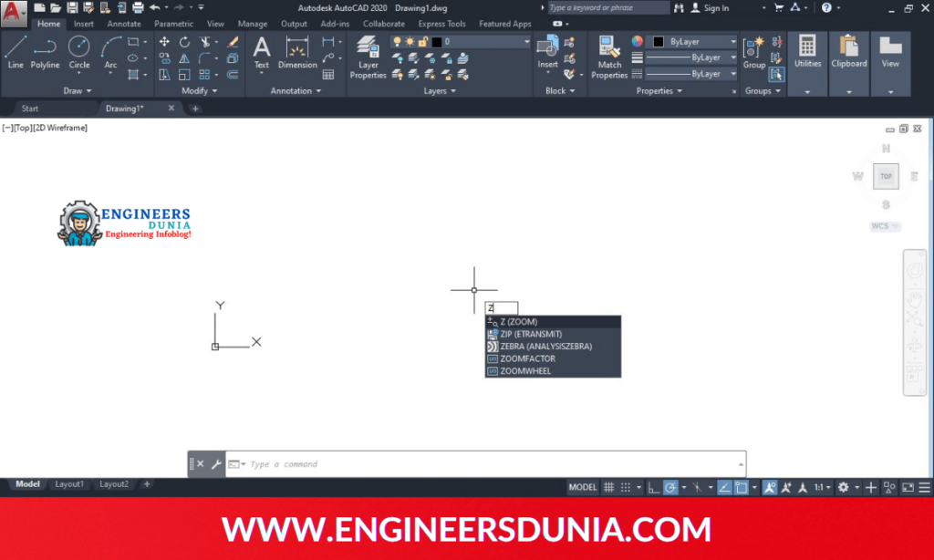The height and width of the screenshot is (560, 934).
Task: Select the Circle tool
Action: [78, 55]
